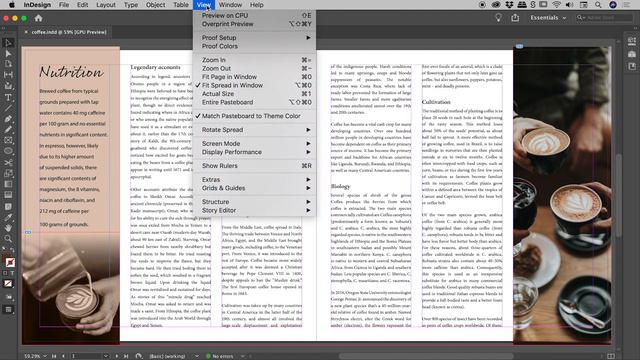
Task: Select the Note tool
Action: tap(8, 206)
